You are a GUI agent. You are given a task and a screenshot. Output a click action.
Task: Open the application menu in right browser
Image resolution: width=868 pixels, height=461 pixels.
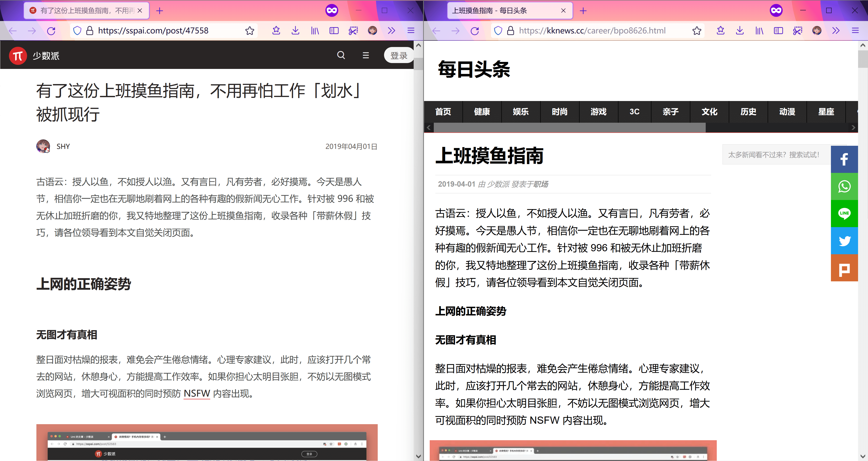pos(855,31)
